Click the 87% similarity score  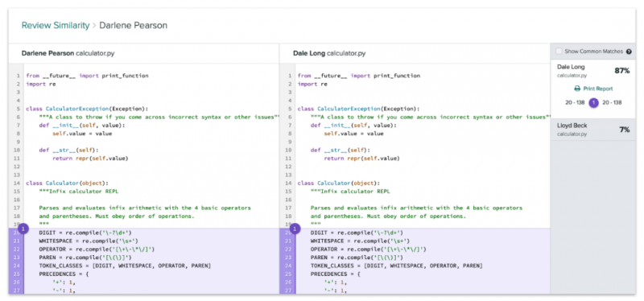click(x=621, y=71)
